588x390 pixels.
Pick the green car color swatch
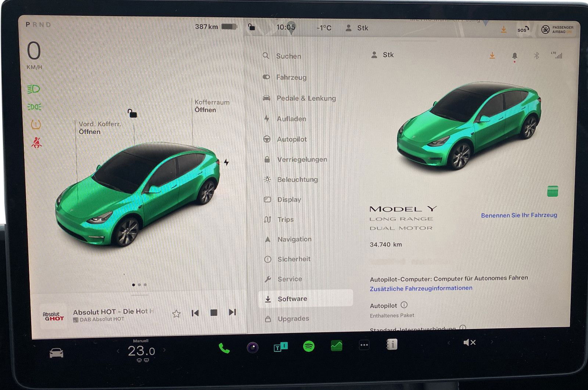pos(553,191)
